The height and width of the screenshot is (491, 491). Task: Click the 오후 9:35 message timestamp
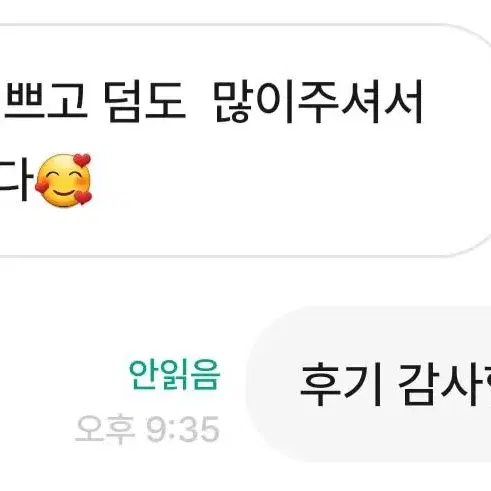pyautogui.click(x=147, y=429)
